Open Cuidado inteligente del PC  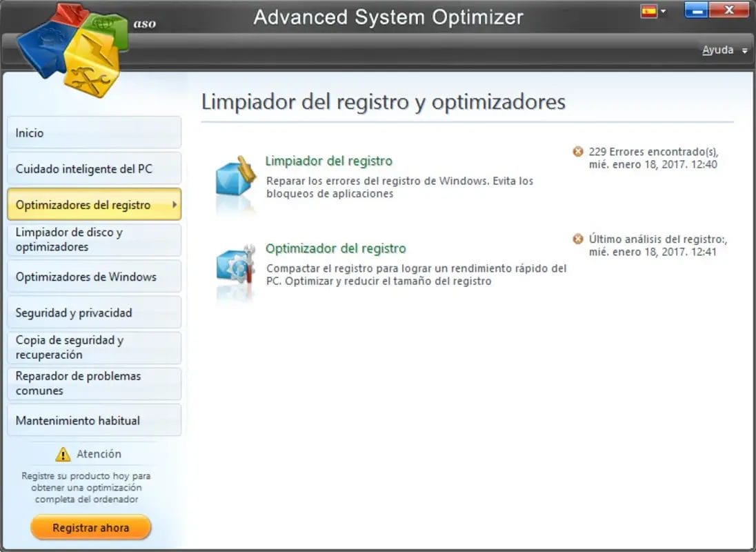pos(94,168)
